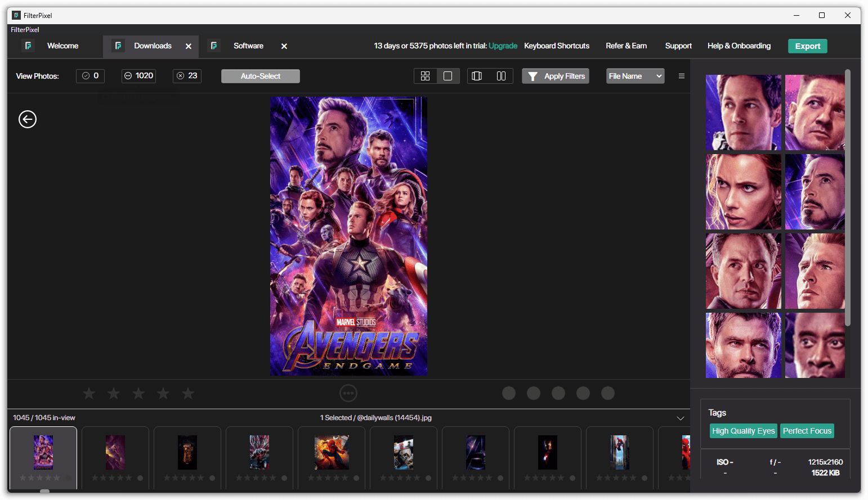Screen dimensions: 868x500
Task: View the Thor face crop
Action: point(744,345)
